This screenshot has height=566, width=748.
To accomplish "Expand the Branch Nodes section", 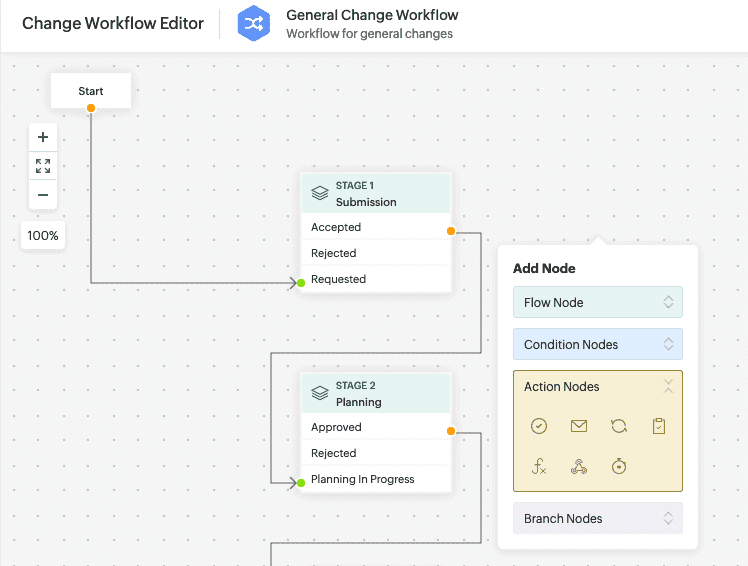I will coord(597,518).
